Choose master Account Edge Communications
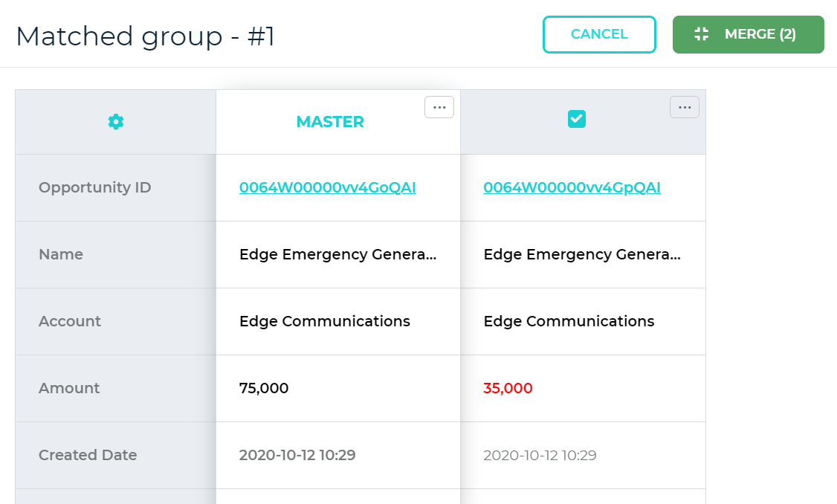Screen dimensions: 837x504 coord(325,321)
